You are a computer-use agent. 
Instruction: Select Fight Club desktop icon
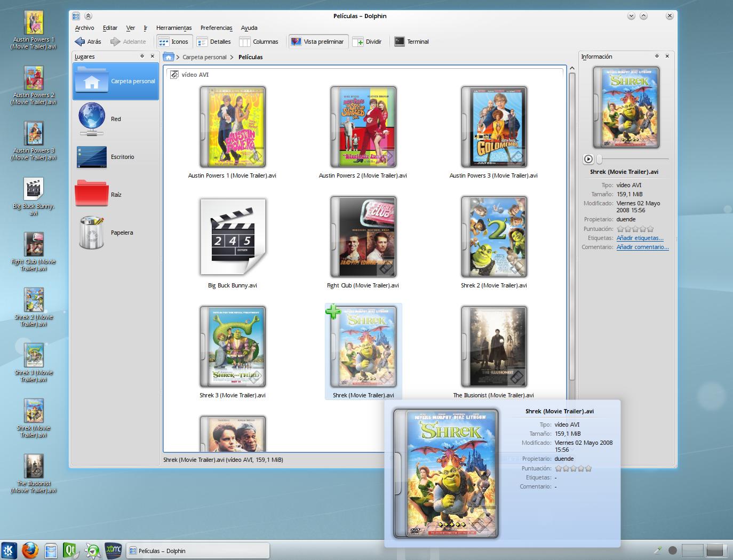point(34,252)
